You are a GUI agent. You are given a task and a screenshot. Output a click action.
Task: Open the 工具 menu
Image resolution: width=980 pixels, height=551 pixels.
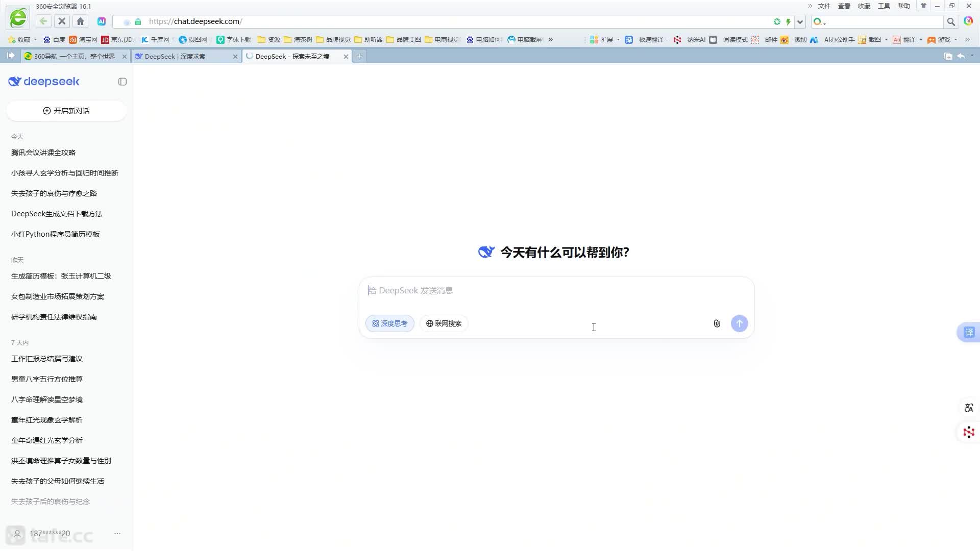tap(884, 6)
